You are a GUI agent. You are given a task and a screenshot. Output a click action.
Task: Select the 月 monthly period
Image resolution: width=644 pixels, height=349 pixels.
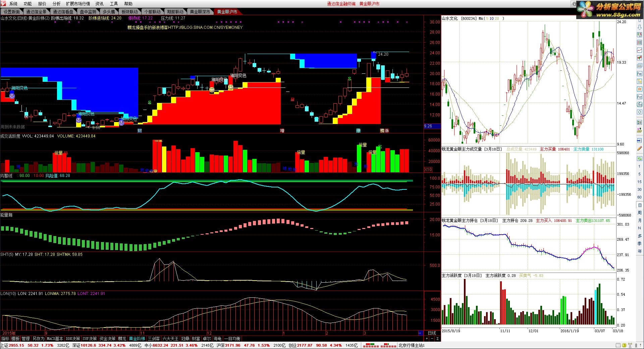[x=639, y=221]
